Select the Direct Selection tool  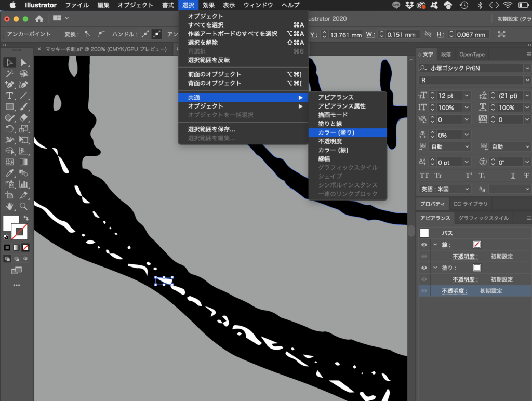pos(23,63)
